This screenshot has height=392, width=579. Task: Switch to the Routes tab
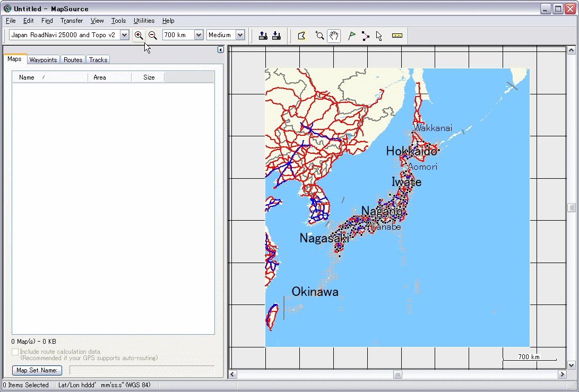pyautogui.click(x=73, y=60)
